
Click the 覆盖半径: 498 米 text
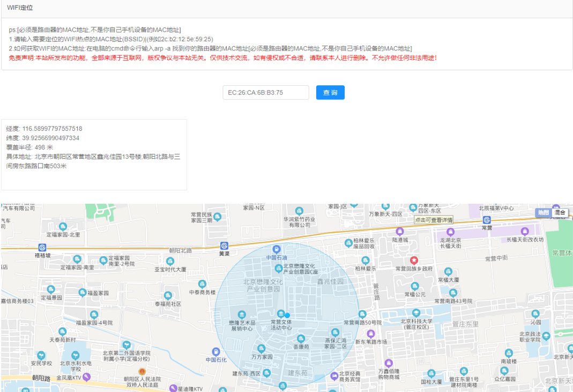tap(29, 147)
